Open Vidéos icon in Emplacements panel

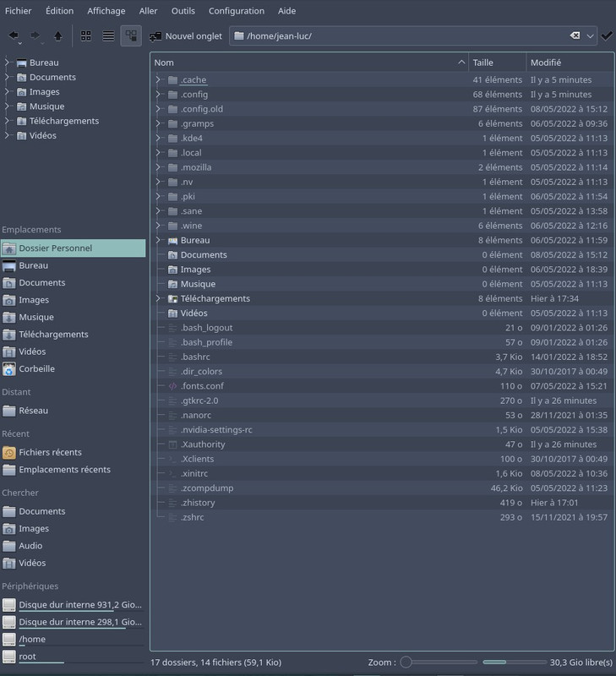(8, 352)
